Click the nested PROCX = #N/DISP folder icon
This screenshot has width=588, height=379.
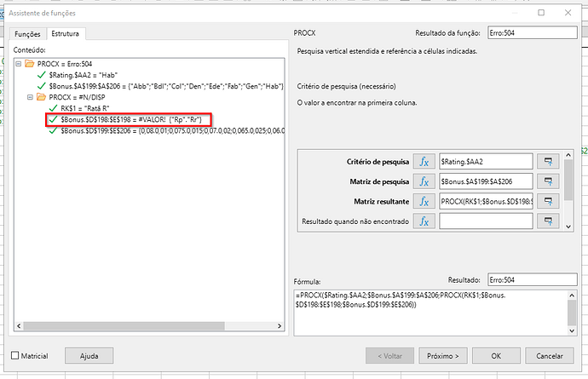click(41, 97)
